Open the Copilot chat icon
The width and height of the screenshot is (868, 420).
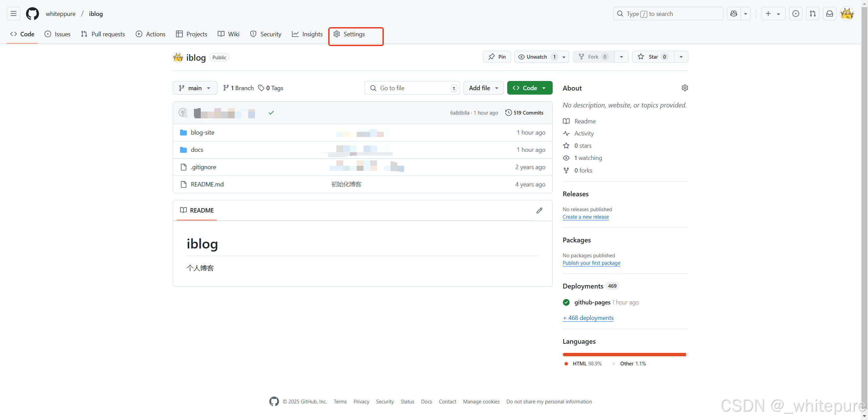pyautogui.click(x=734, y=14)
